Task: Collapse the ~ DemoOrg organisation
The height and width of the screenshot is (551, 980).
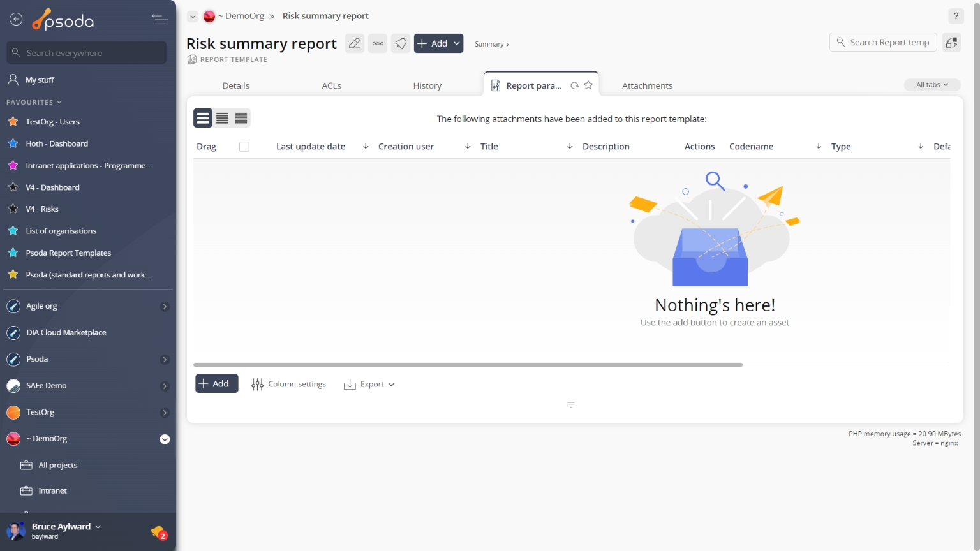Action: pos(165,439)
